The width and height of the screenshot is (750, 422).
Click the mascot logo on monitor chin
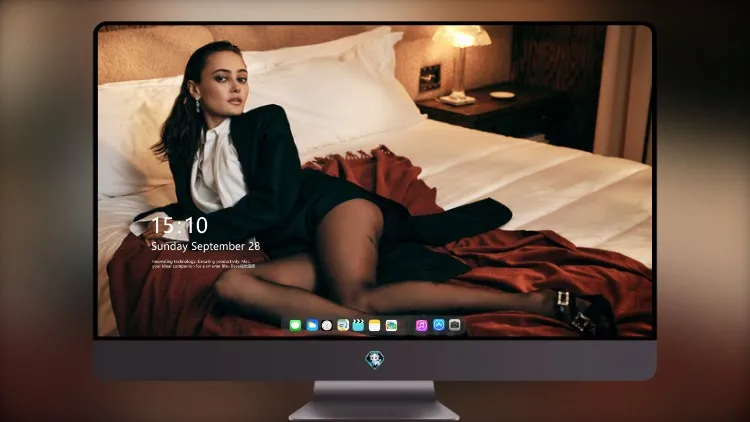(375, 360)
